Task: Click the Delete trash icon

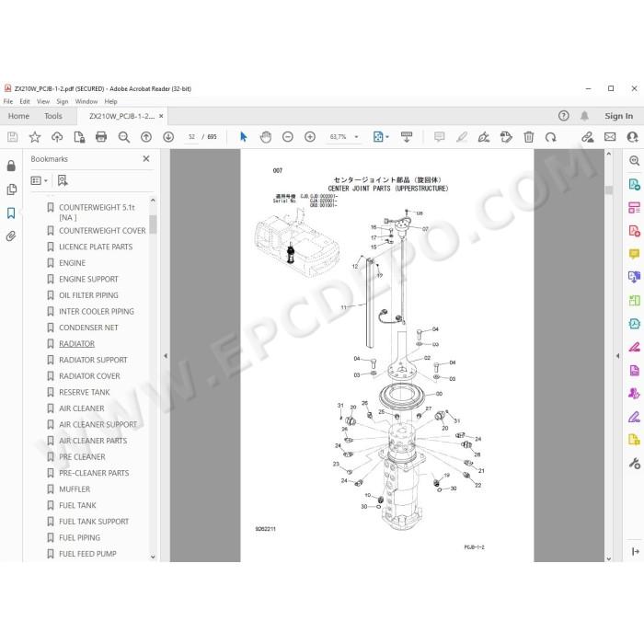Action: point(529,137)
